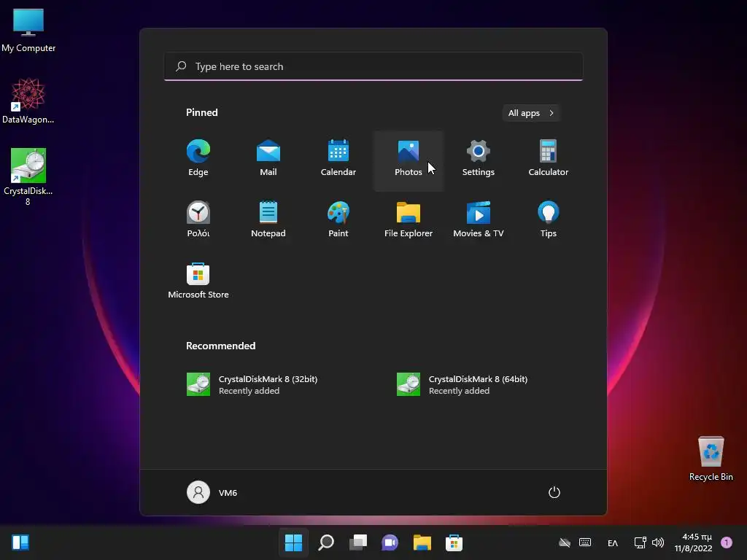This screenshot has width=747, height=560.
Task: Open the Calendar app
Action: coord(338,158)
